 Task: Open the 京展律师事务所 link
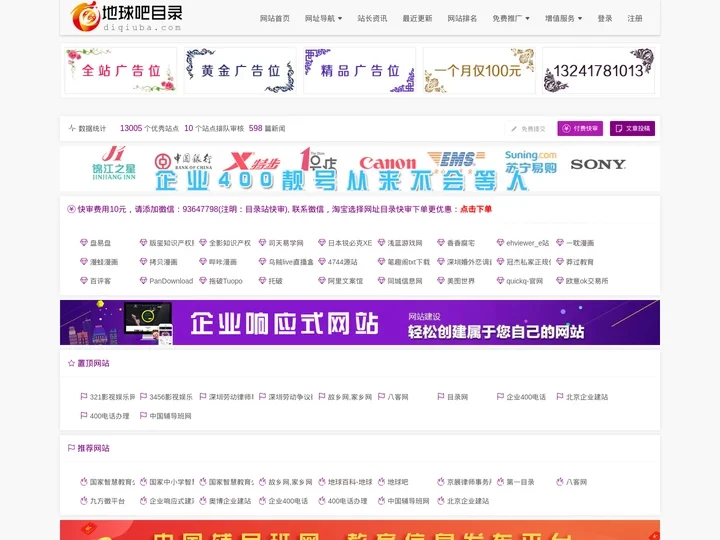click(x=469, y=482)
